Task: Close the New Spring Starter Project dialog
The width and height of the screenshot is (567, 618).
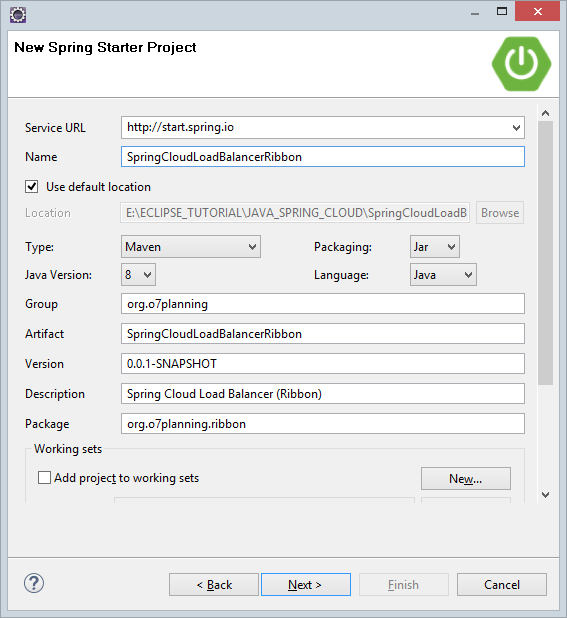Action: point(537,11)
